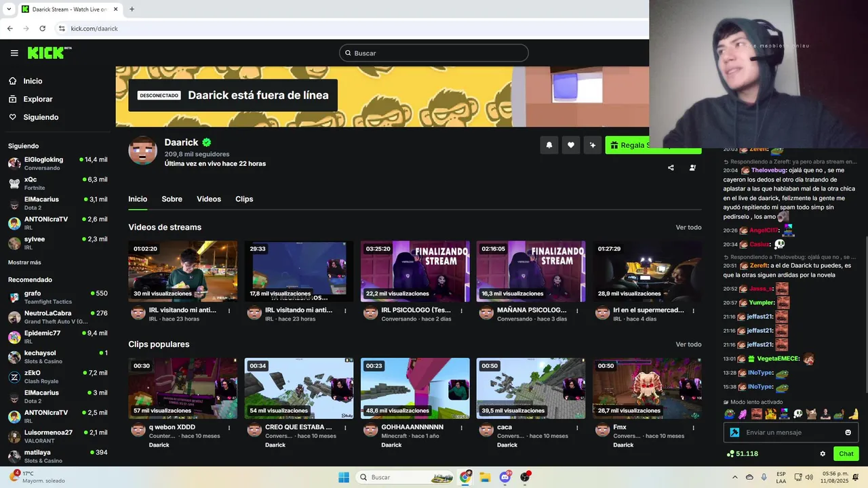This screenshot has width=868, height=488.
Task: Open Discord from the taskbar
Action: [505, 477]
